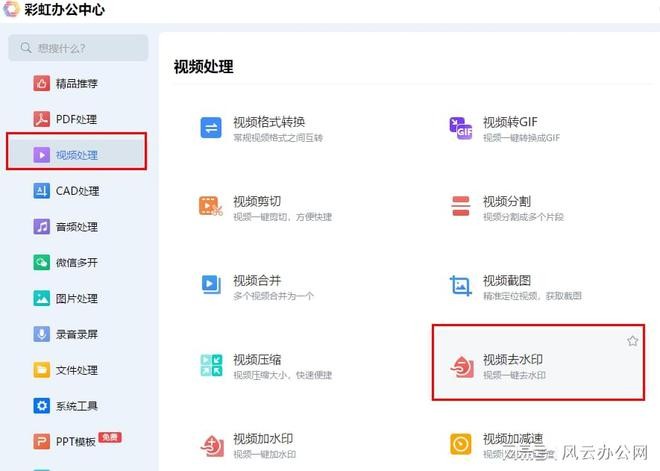The height and width of the screenshot is (471, 660).
Task: Open PPT模板 category
Action: coord(77,442)
